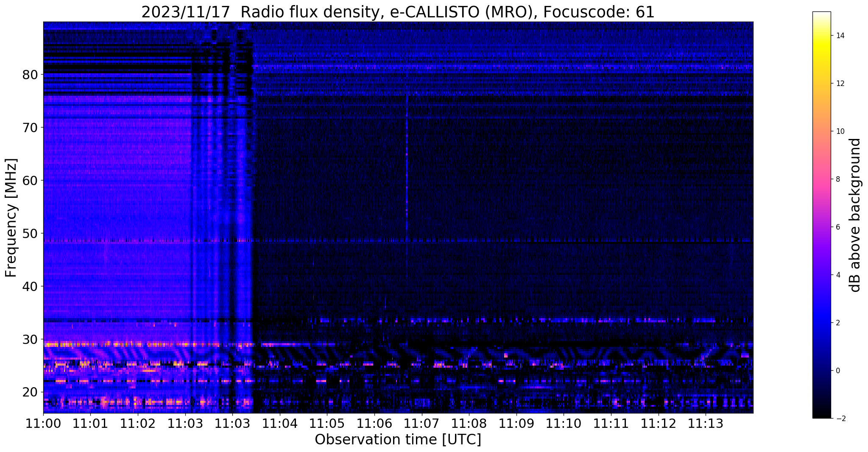Click the 11:09 time tick label
Viewport: 868px width, 452px height.
[516, 423]
